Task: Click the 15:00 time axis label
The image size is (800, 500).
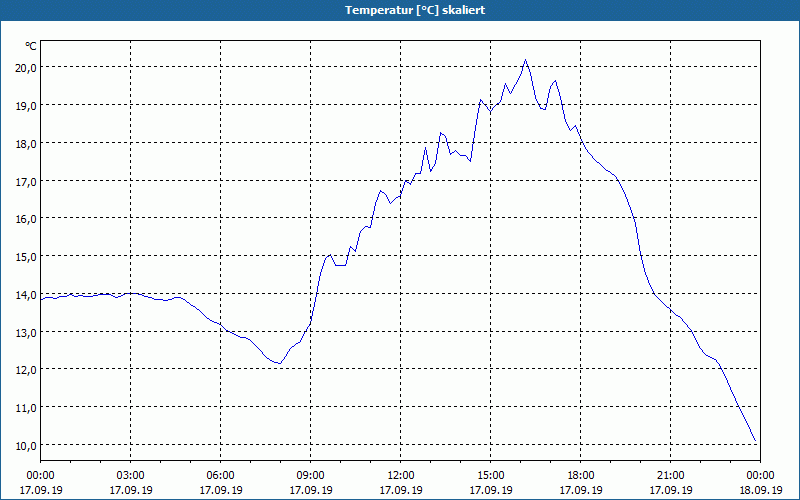Action: point(491,476)
